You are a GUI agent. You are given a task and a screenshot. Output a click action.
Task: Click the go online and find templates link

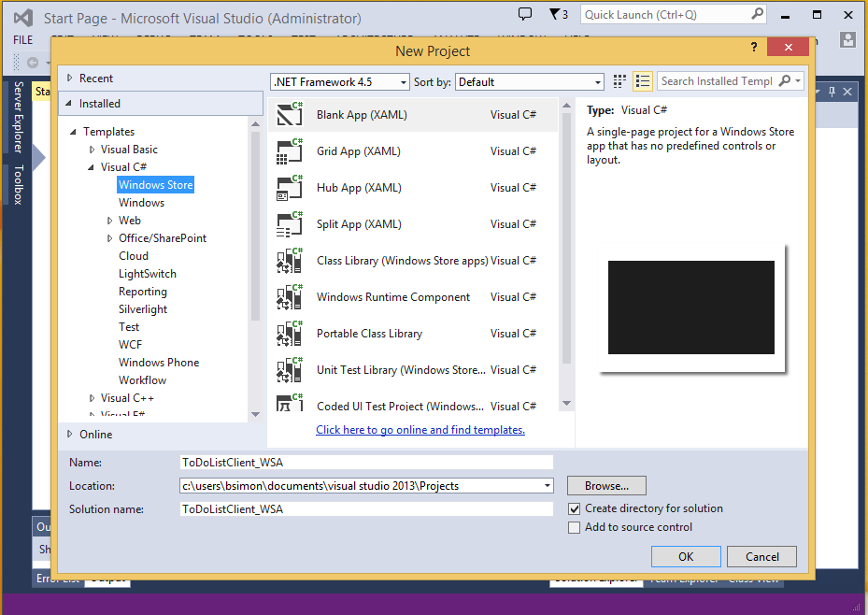click(x=420, y=430)
